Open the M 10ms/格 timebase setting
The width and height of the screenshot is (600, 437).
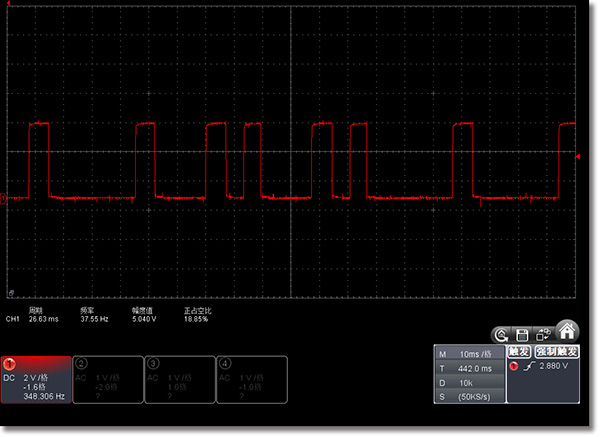(471, 355)
